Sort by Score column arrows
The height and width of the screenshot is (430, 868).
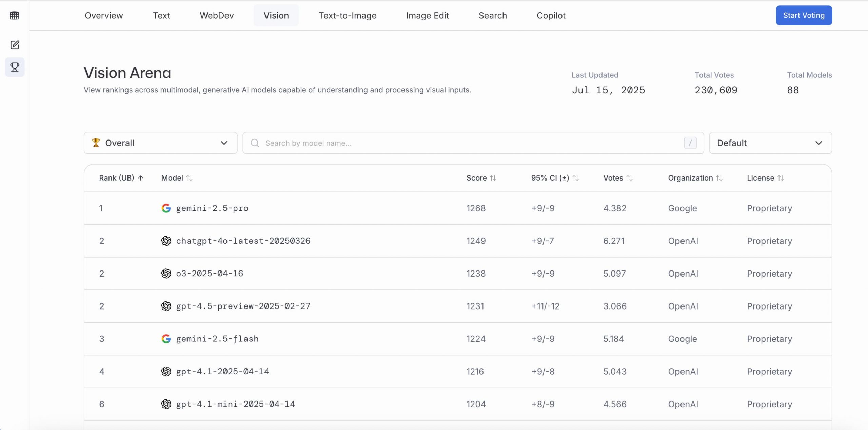tap(493, 178)
